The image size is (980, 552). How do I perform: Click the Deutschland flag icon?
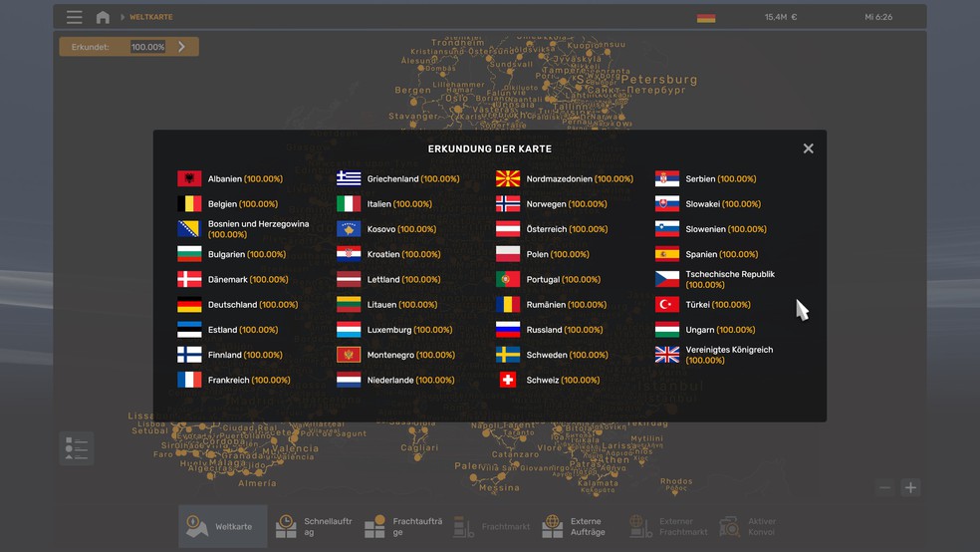pyautogui.click(x=189, y=305)
